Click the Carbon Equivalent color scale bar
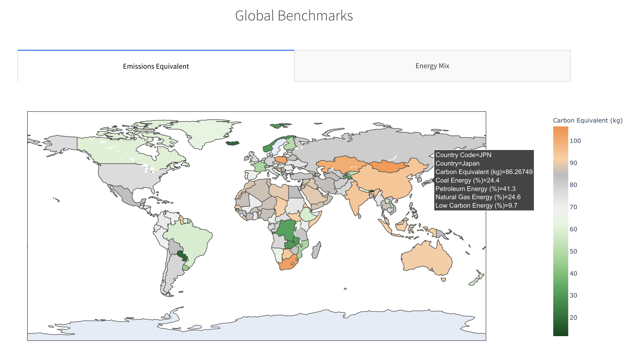Viewport: 639px width, 364px height. 560,231
